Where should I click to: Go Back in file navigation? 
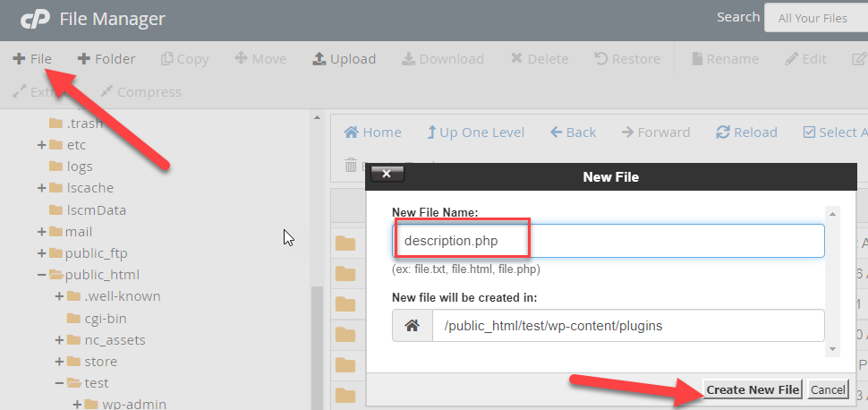(x=573, y=132)
